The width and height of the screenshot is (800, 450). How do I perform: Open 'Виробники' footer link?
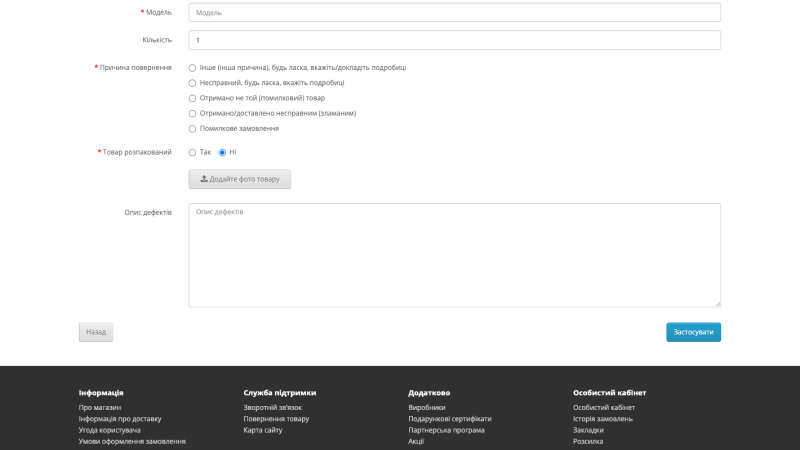(427, 408)
